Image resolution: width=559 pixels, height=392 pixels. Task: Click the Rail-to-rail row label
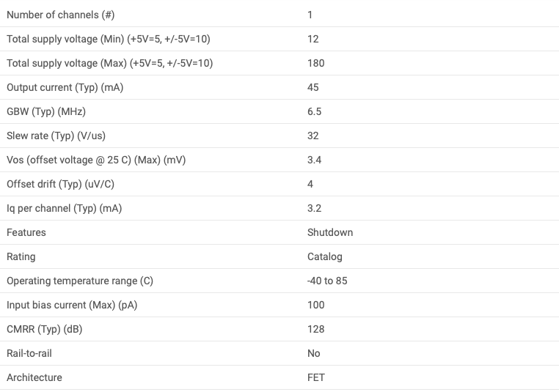(29, 354)
